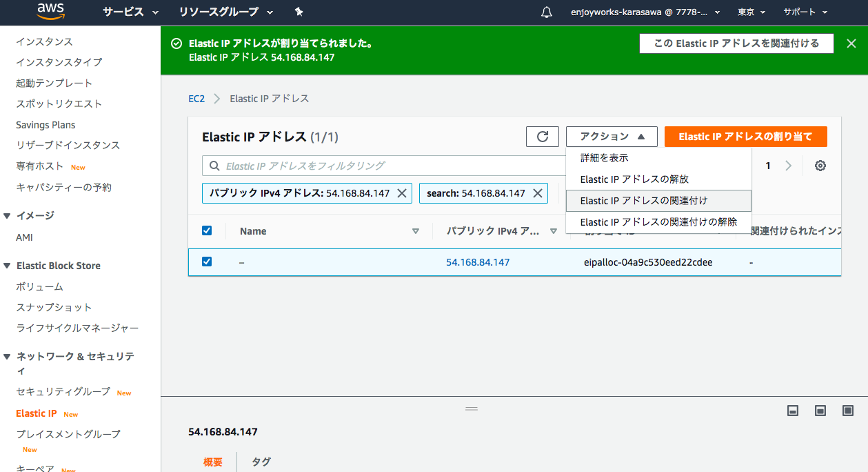Open インスタンスタイプ in sidebar
This screenshot has width=868, height=472.
click(x=59, y=62)
